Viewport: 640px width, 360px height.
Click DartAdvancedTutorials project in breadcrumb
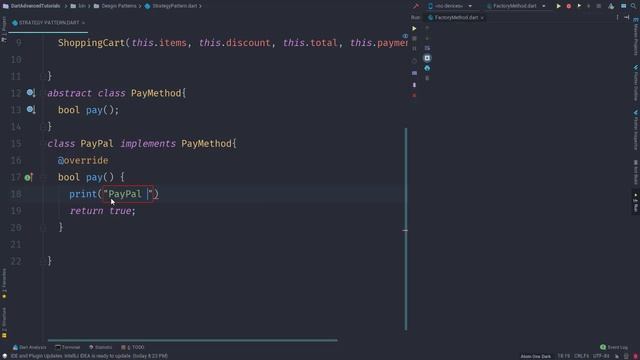(x=32, y=6)
